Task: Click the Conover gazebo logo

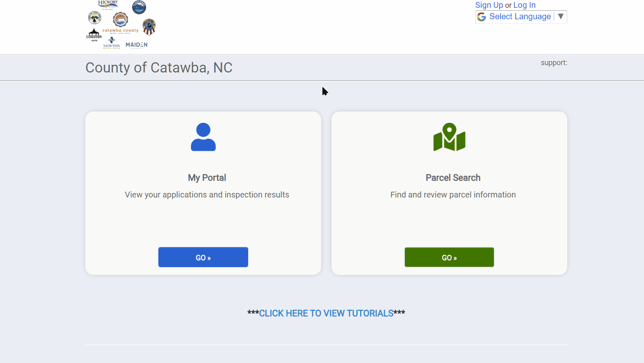Action: pyautogui.click(x=94, y=34)
